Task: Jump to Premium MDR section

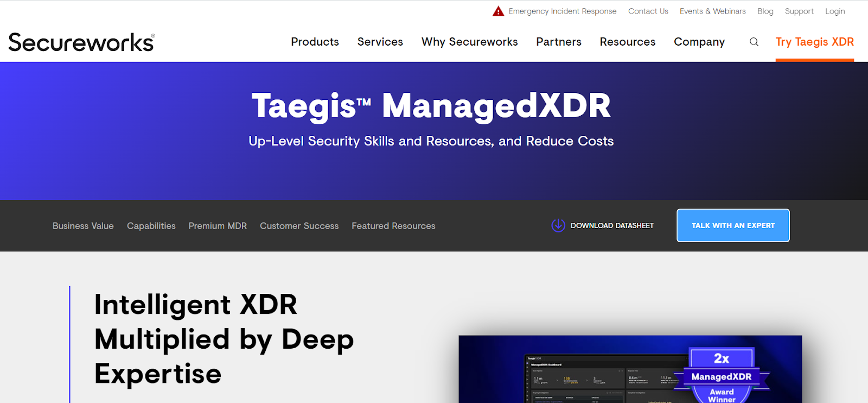Action: coord(218,226)
